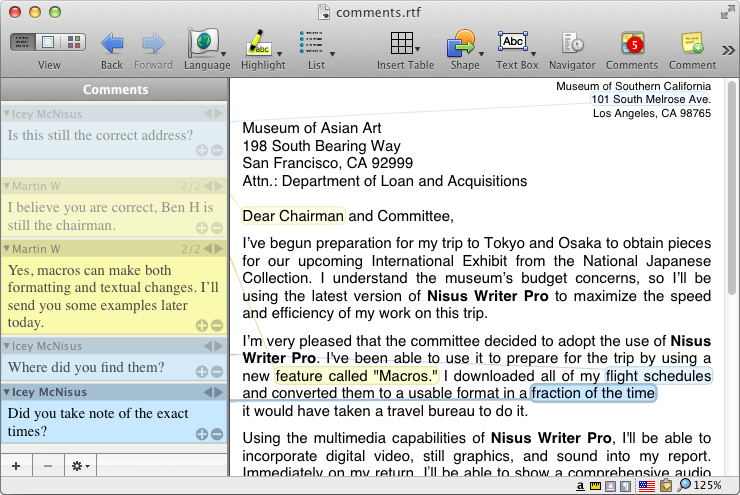Click the ruler icon in status bar
Viewport: 740px width, 495px height.
pyautogui.click(x=597, y=485)
